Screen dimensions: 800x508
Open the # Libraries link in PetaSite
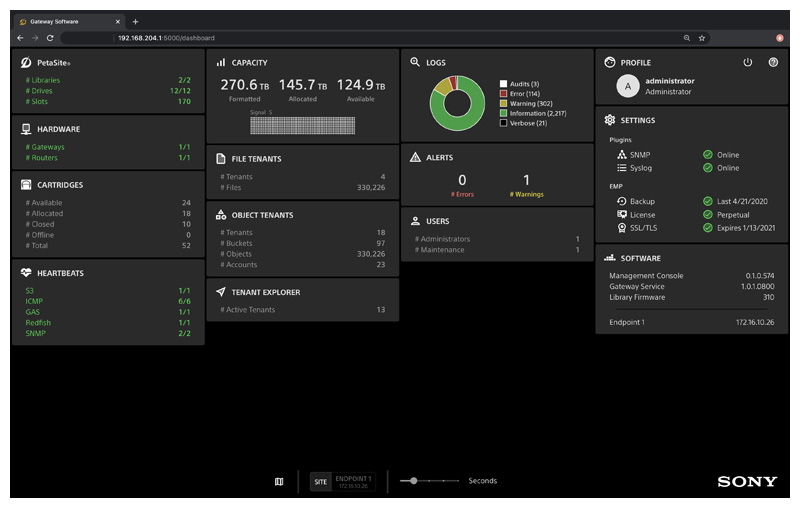pyautogui.click(x=44, y=80)
